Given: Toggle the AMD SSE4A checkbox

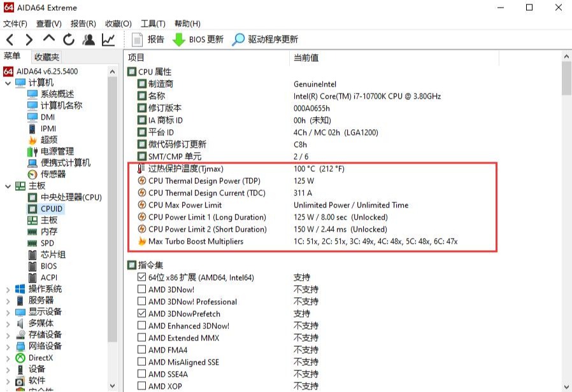Looking at the screenshot, I should (x=141, y=374).
